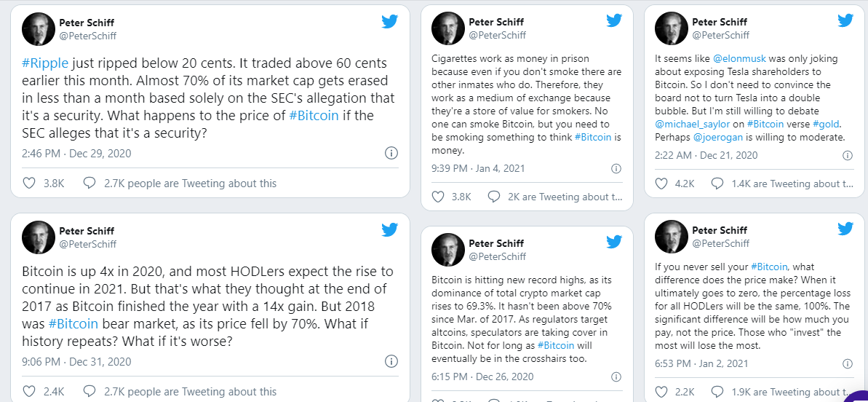Click @PeterSchiff handle on Tesla tweet
The height and width of the screenshot is (402, 868).
(720, 35)
